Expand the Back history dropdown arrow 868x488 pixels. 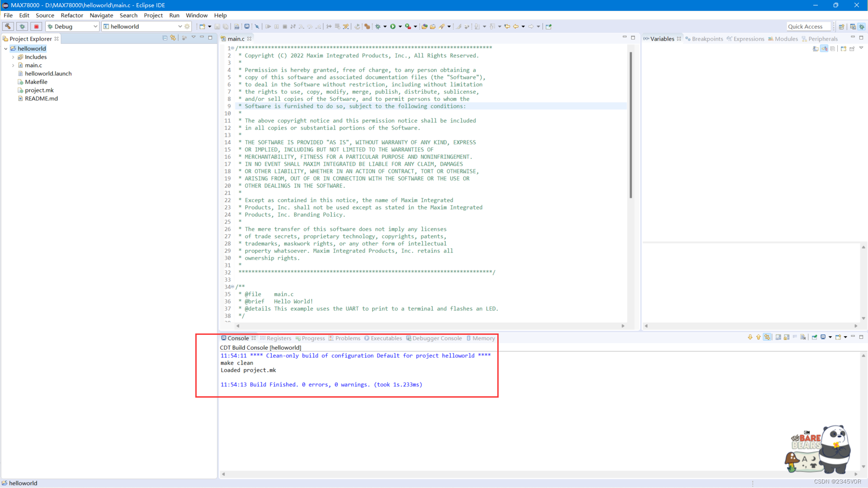pyautogui.click(x=523, y=26)
